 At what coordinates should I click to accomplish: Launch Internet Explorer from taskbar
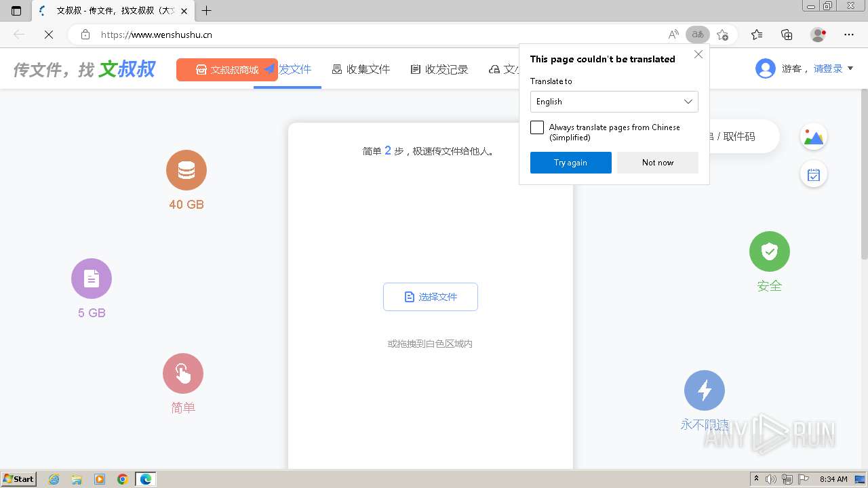tap(54, 479)
